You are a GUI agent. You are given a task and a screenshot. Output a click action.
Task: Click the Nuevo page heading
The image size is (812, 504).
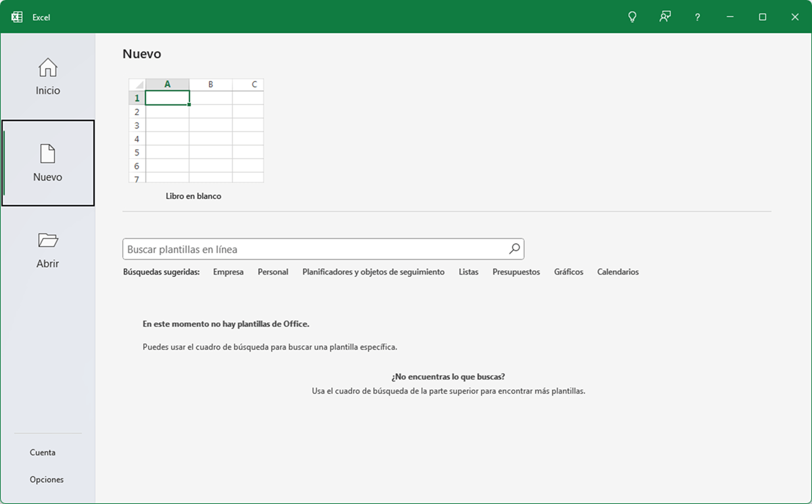tap(142, 54)
